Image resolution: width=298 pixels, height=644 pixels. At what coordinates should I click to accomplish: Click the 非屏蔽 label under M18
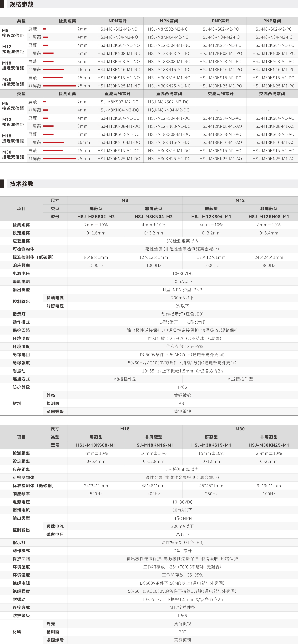coord(35,70)
